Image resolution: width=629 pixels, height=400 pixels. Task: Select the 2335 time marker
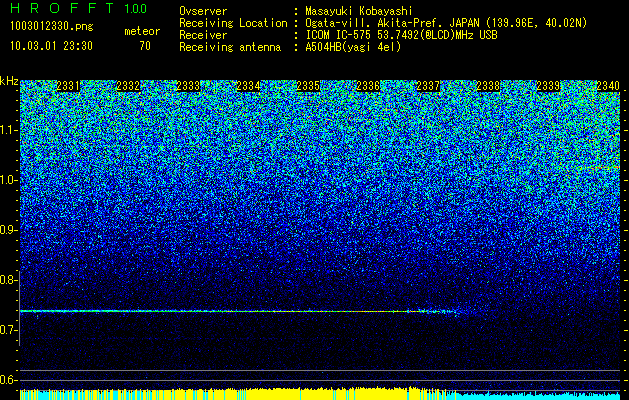tap(308, 86)
